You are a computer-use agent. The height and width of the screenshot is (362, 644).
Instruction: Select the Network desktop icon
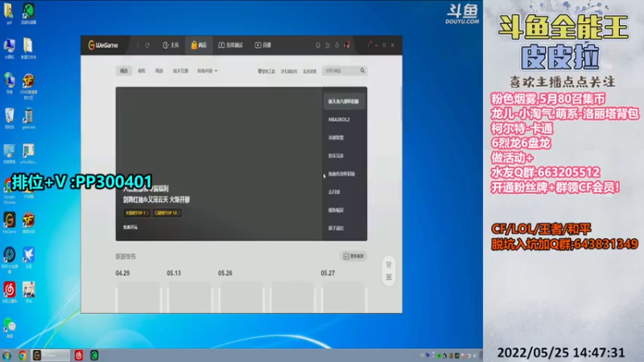(x=9, y=84)
